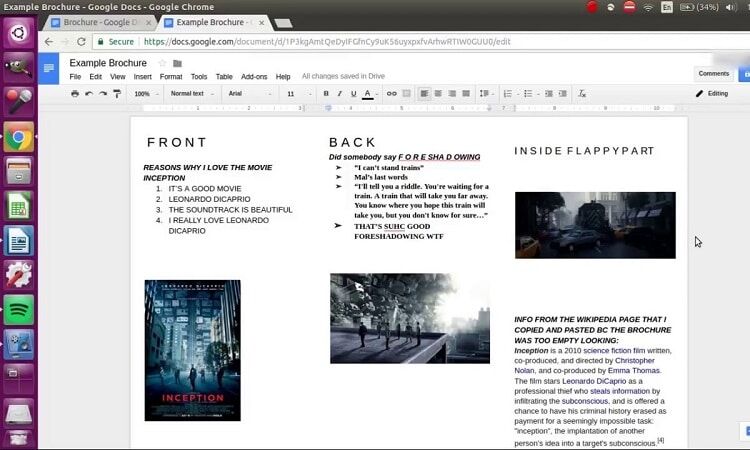Launch Chrome from the dock
Screen dimensions: 750x450
tap(19, 137)
